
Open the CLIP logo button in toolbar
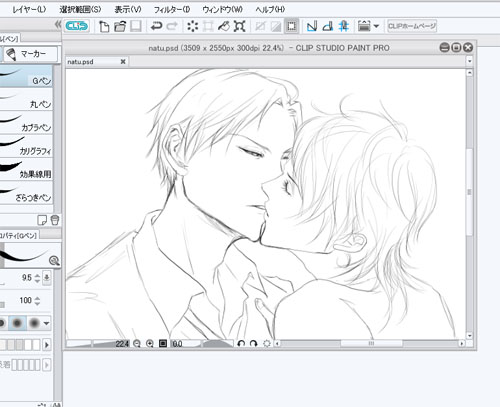point(77,26)
